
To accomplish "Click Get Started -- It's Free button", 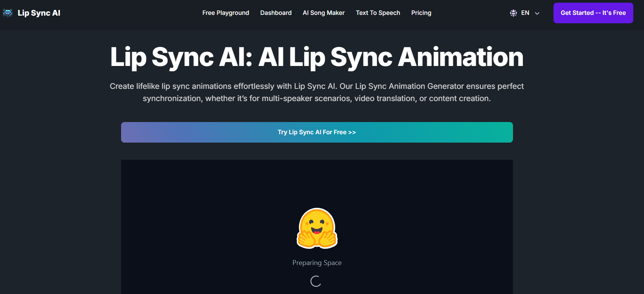I will click(x=593, y=13).
